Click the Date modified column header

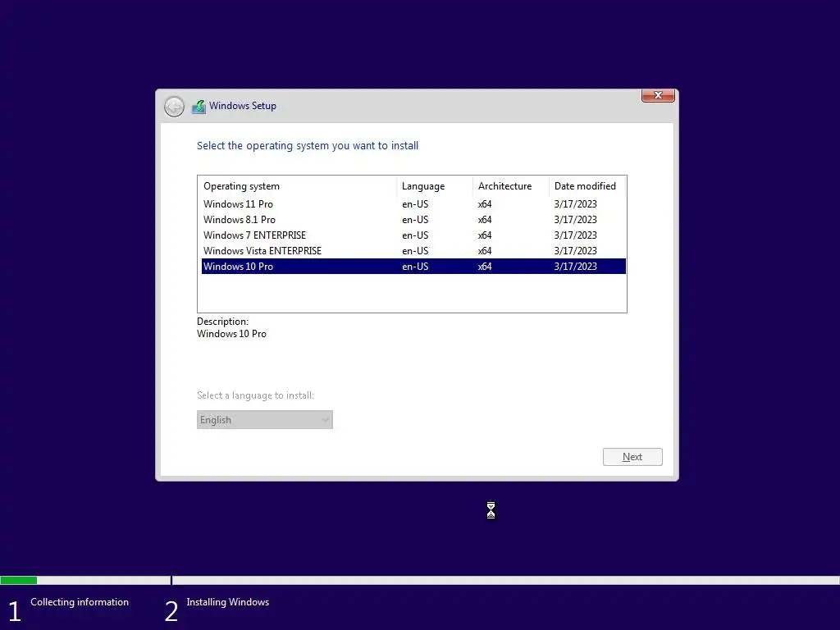pos(587,186)
